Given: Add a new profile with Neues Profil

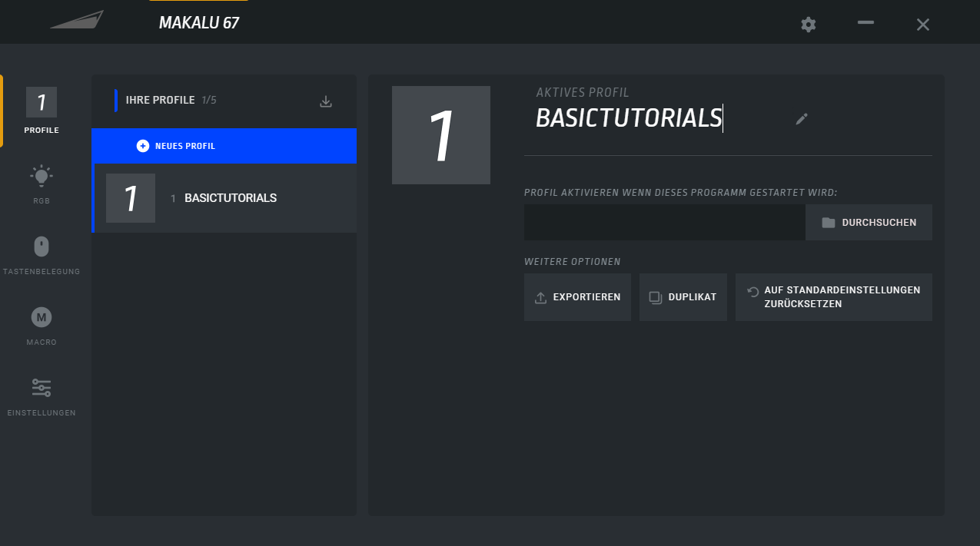Looking at the screenshot, I should pyautogui.click(x=224, y=146).
